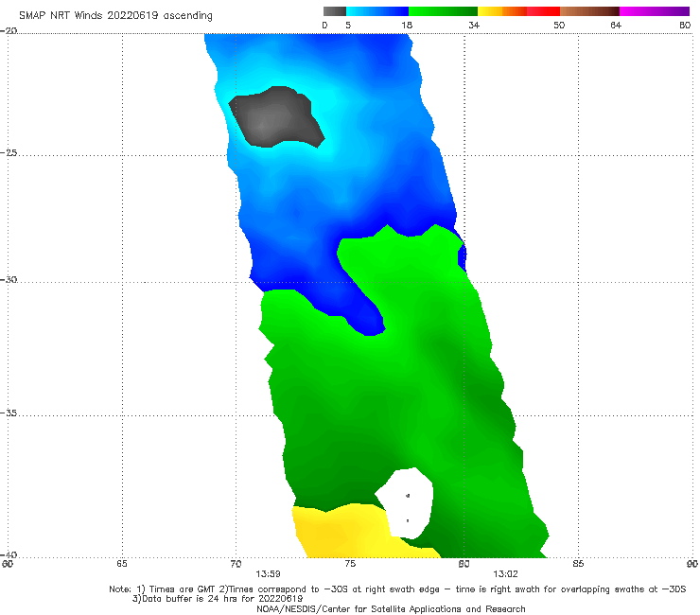
Task: Click the color bar label '18'
Action: point(407,25)
